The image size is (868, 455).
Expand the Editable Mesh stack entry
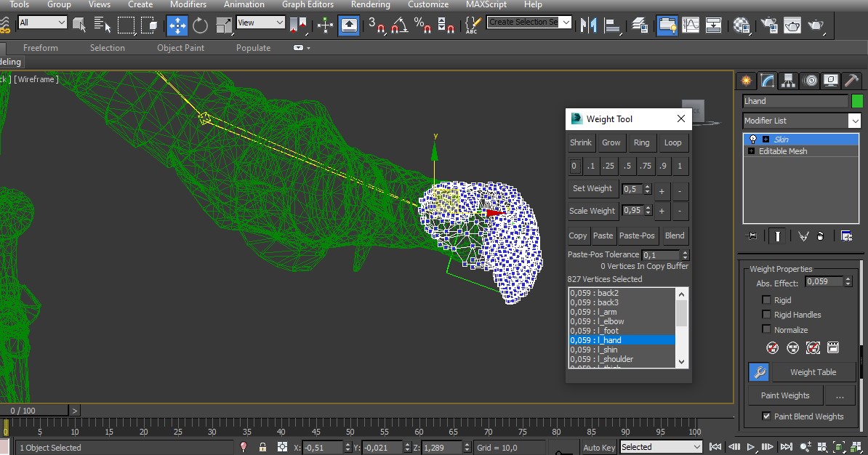[x=751, y=151]
